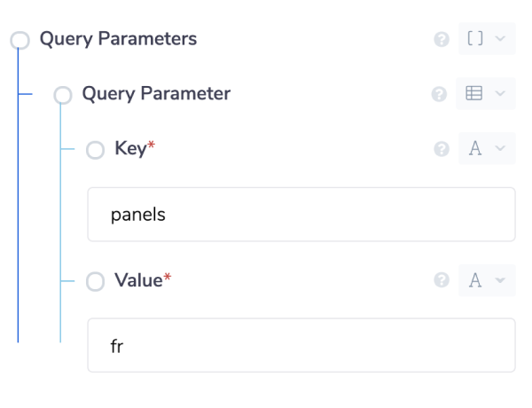The height and width of the screenshot is (408, 532).
Task: Open help tooltip beside the Value field
Action: (441, 281)
